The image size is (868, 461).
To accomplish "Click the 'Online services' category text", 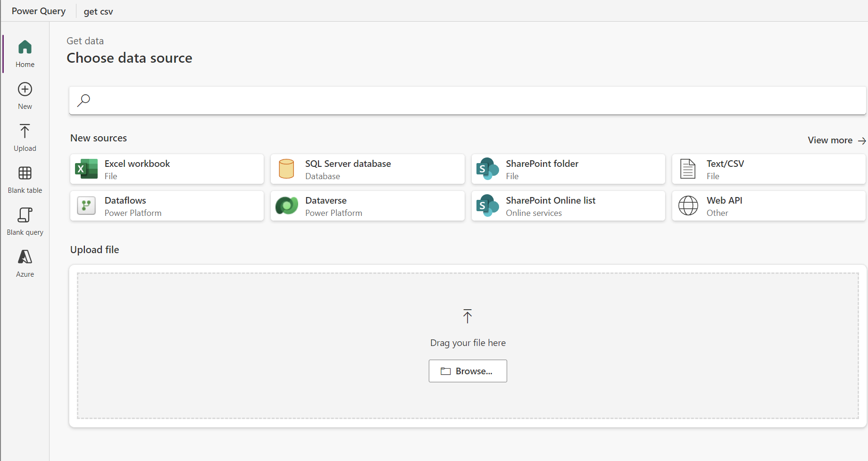I will point(534,213).
